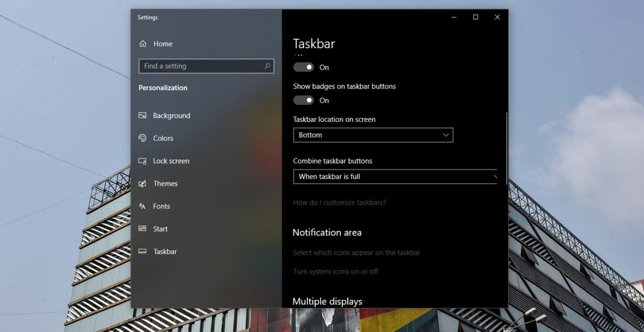Click the search magnifier in Find a setting
Image resolution: width=644 pixels, height=332 pixels.
(267, 66)
